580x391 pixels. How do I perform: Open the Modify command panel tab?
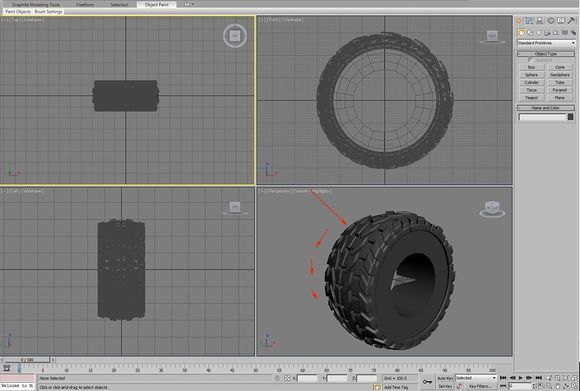[x=529, y=21]
